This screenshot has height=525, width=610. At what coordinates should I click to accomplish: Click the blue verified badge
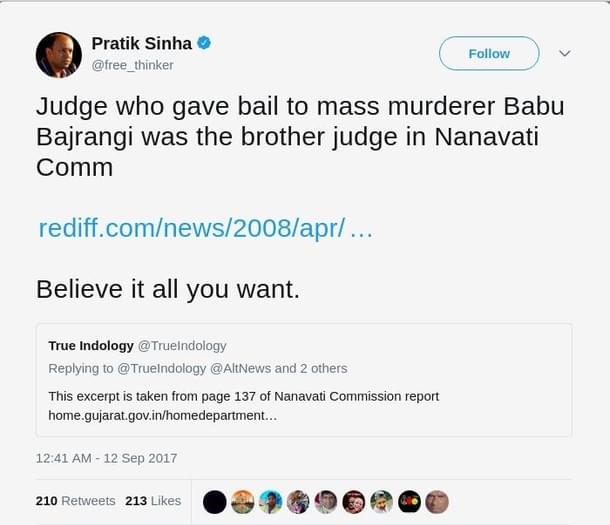coord(204,43)
